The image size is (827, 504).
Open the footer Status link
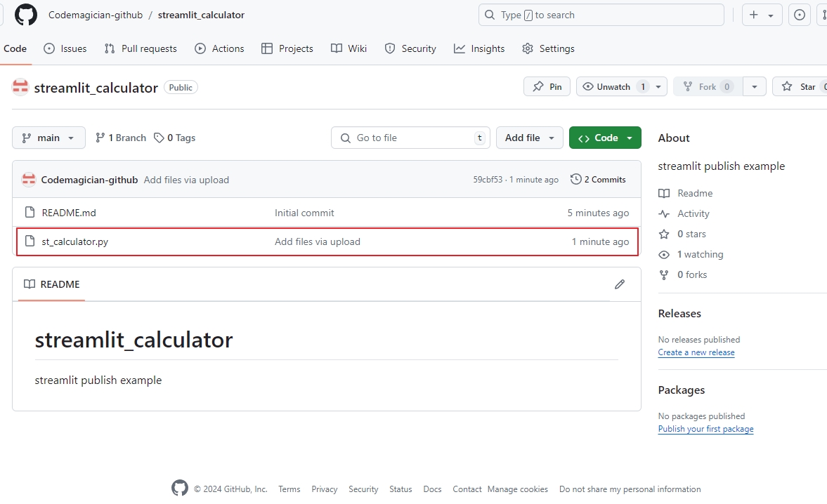point(401,489)
